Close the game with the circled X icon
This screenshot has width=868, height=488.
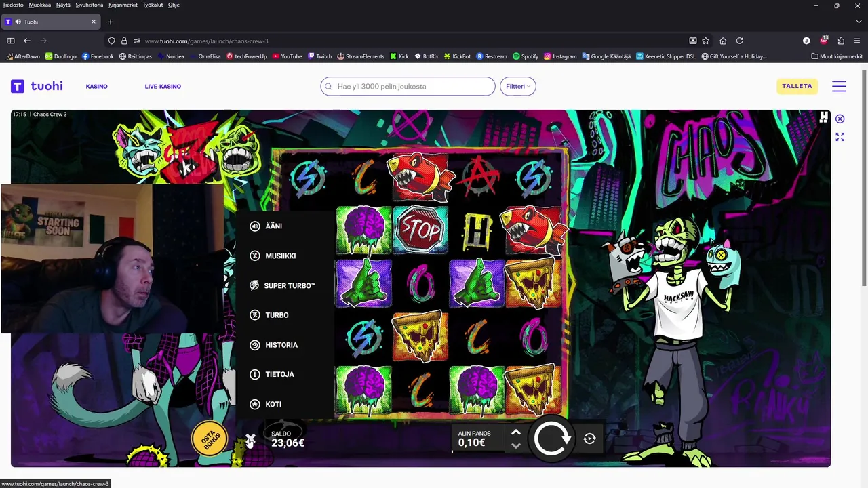(840, 119)
